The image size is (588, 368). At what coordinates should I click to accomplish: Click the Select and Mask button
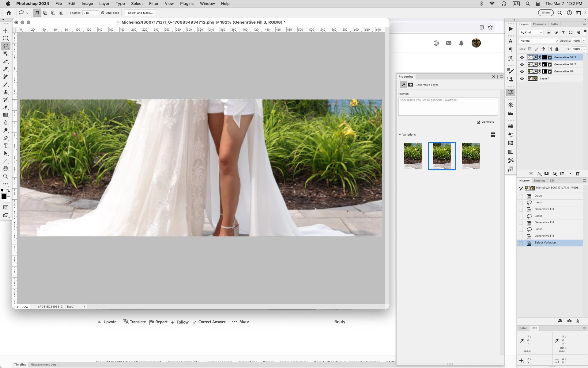click(x=140, y=13)
